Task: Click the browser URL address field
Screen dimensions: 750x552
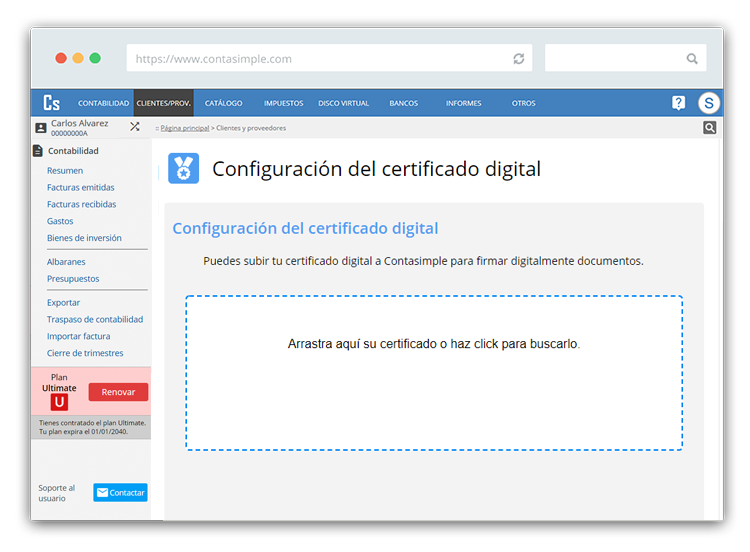Action: tap(320, 59)
